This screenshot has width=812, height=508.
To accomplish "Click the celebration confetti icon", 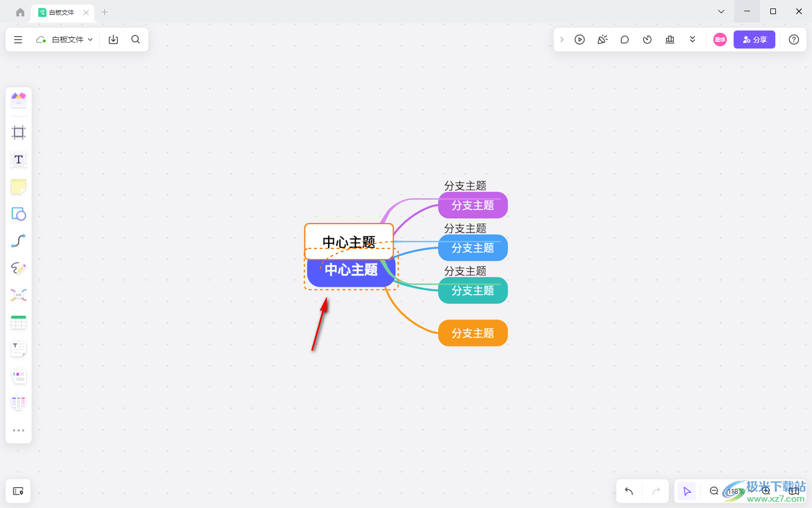I will 602,40.
